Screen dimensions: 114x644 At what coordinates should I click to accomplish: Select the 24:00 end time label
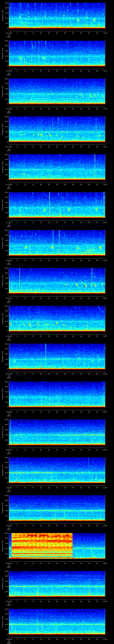pyautogui.click(x=105, y=374)
